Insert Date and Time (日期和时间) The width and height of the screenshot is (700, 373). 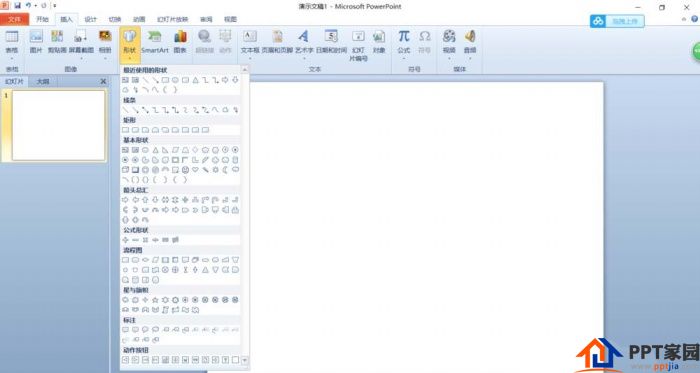tap(331, 42)
